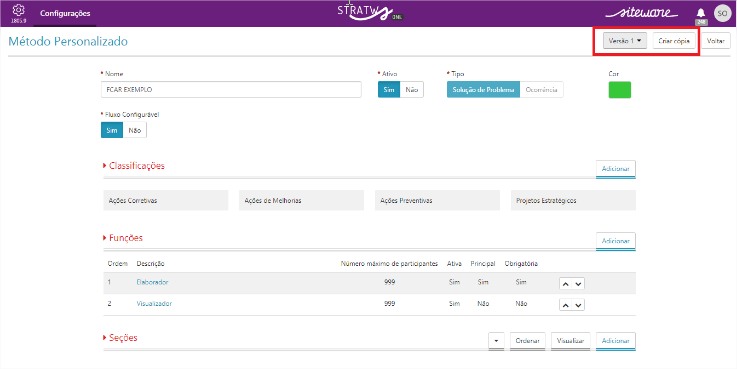Image resolution: width=737 pixels, height=369 pixels.
Task: Open the Configurações tab
Action: (65, 13)
